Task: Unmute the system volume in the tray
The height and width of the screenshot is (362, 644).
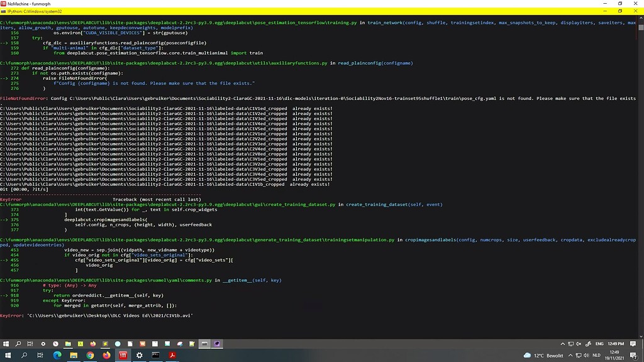Action: (x=579, y=344)
